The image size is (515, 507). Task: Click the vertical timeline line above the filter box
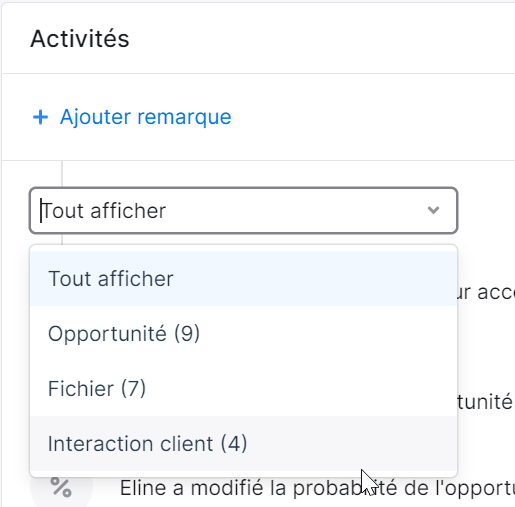(x=62, y=174)
